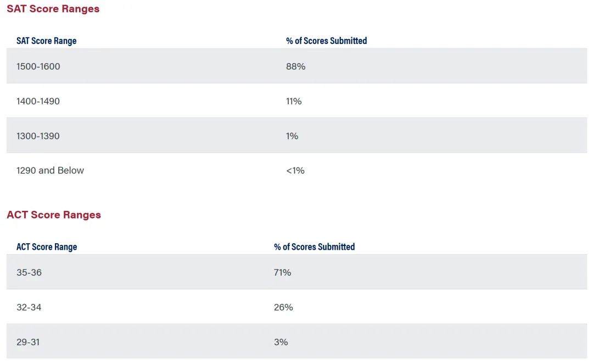Click the <1% scores submitted value
Screen dimensions: 593x364
295,170
